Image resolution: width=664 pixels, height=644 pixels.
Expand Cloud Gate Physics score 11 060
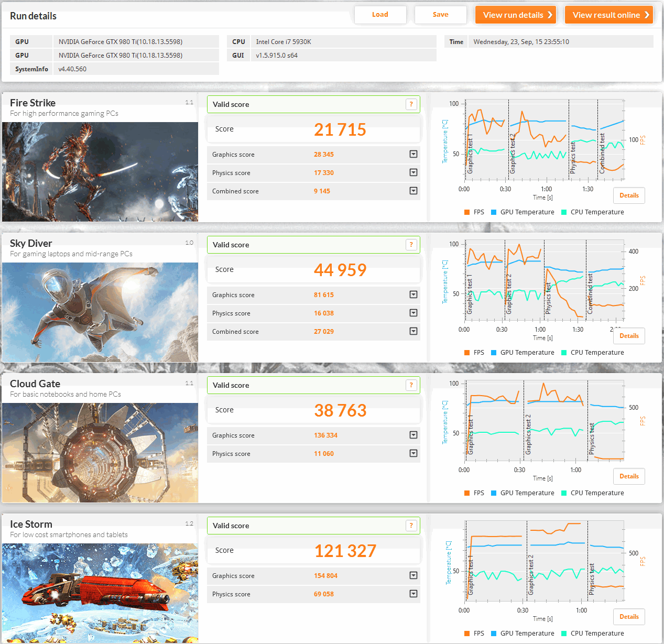(413, 453)
